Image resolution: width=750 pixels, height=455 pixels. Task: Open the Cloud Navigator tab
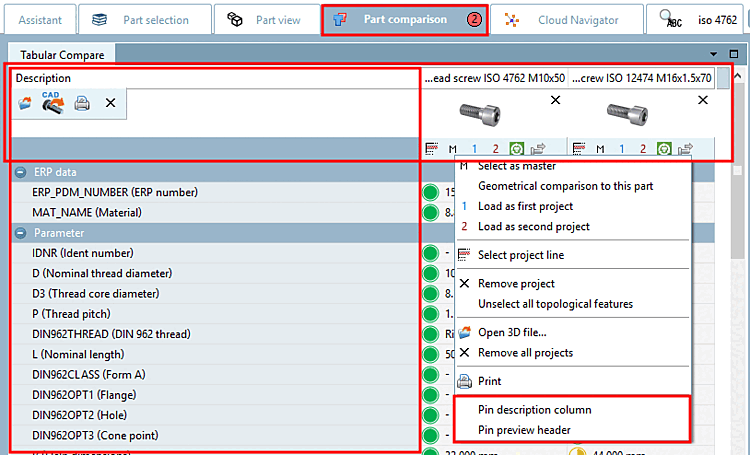pyautogui.click(x=567, y=20)
